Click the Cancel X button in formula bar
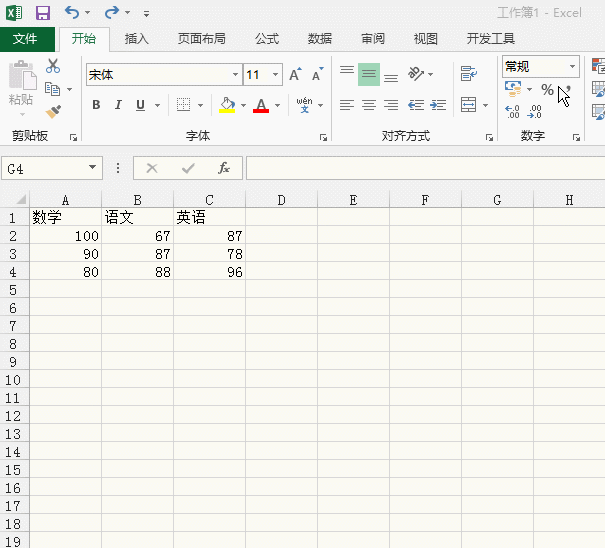This screenshot has width=605, height=548. pos(152,168)
